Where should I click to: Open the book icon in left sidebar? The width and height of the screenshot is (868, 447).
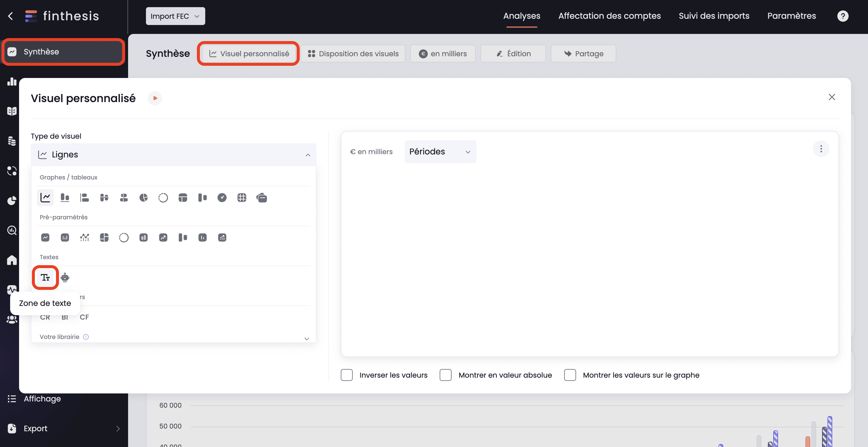click(12, 111)
